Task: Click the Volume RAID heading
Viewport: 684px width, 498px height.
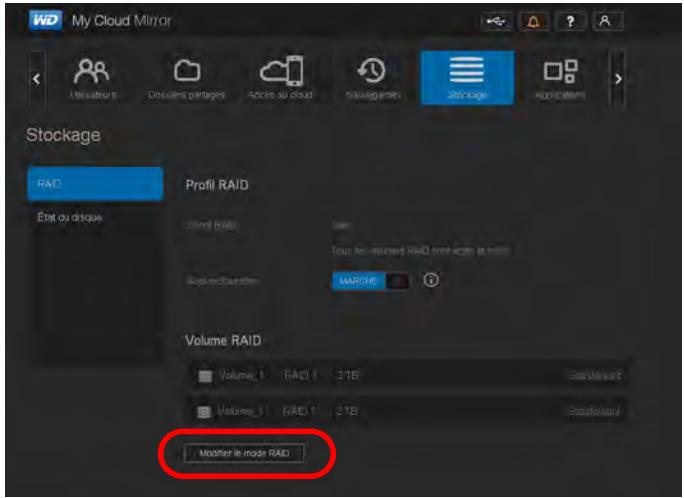Action: 223,340
